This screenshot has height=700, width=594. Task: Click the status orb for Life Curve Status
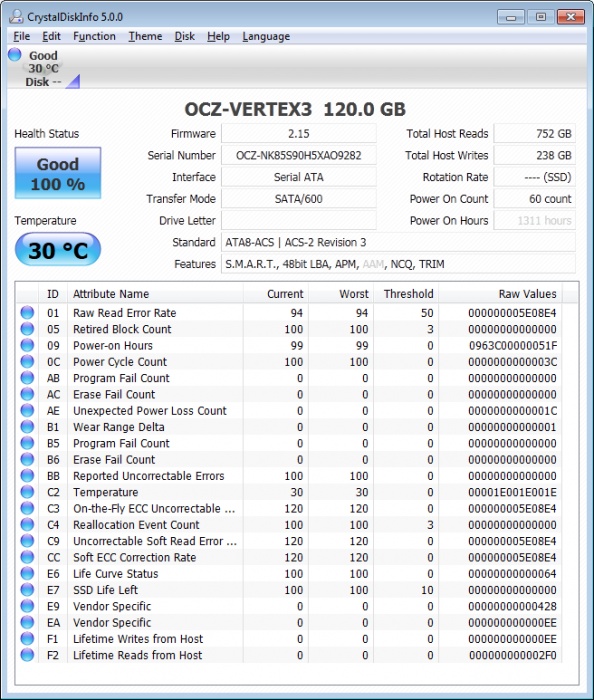click(27, 573)
